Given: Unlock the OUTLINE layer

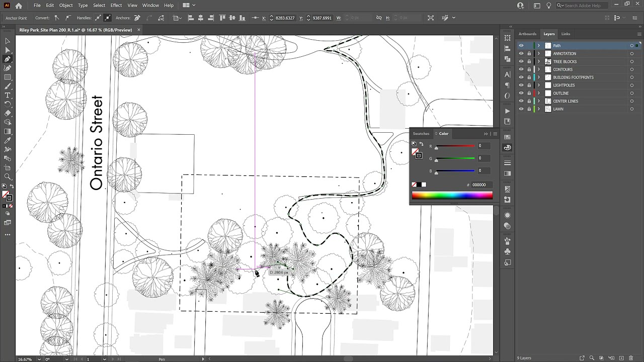Looking at the screenshot, I should pyautogui.click(x=529, y=93).
